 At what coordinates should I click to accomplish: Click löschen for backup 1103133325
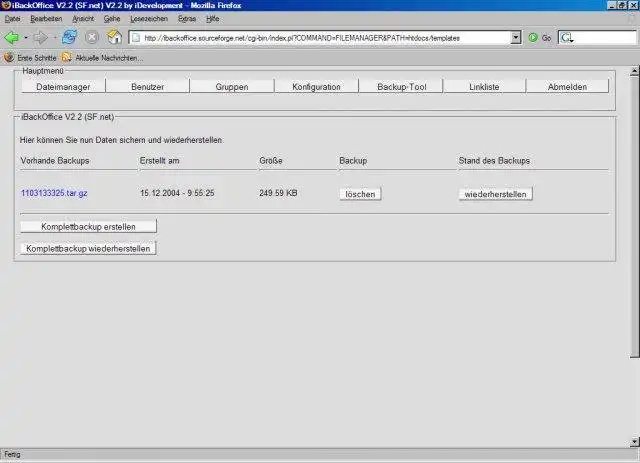[360, 194]
